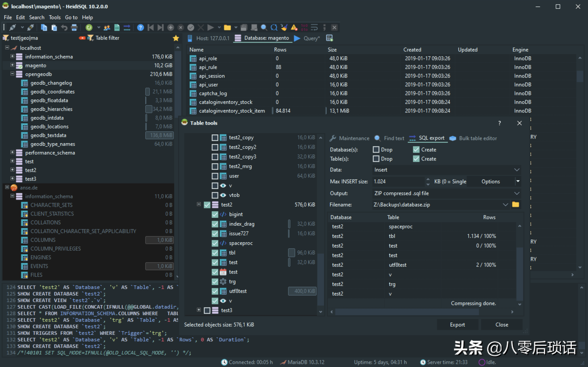The width and height of the screenshot is (588, 367).
Task: Open the Options button dropdown arrow
Action: click(x=518, y=181)
